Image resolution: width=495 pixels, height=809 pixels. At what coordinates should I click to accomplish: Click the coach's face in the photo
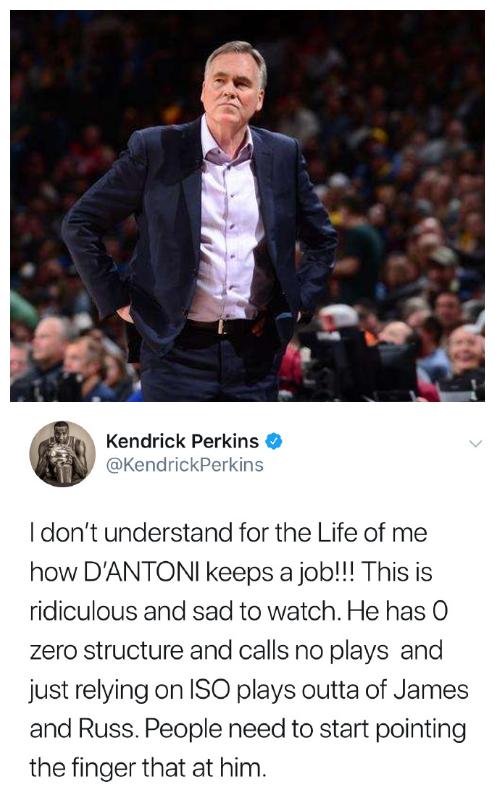click(233, 88)
